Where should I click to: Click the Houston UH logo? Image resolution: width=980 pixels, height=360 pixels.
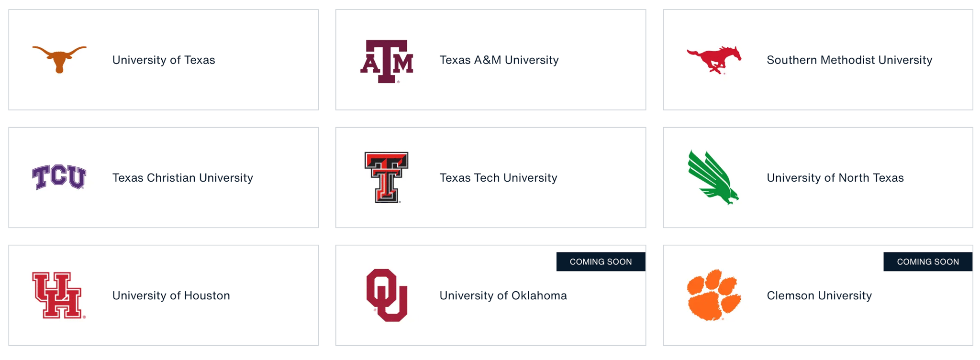tap(59, 295)
